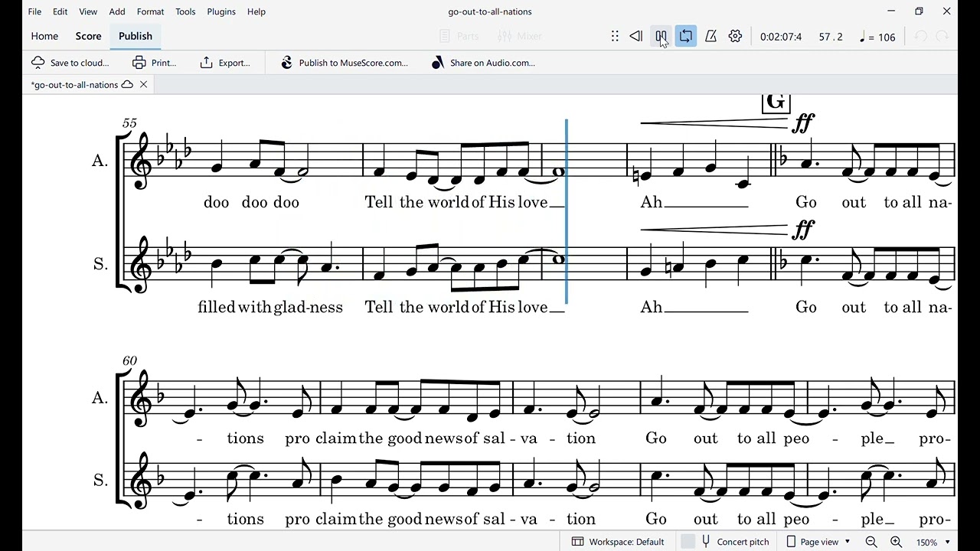Click the playback toolbar drag handle
Screen dimensions: 980x551
click(615, 36)
